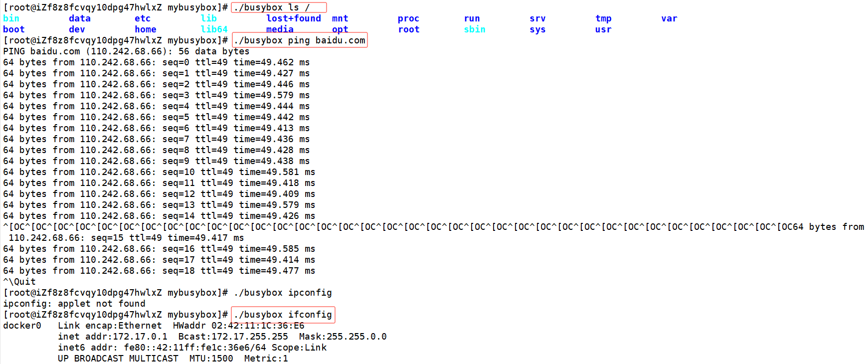Screen dimensions: 868x364
Task: Click the 'sys' directory name
Action: coord(537,29)
